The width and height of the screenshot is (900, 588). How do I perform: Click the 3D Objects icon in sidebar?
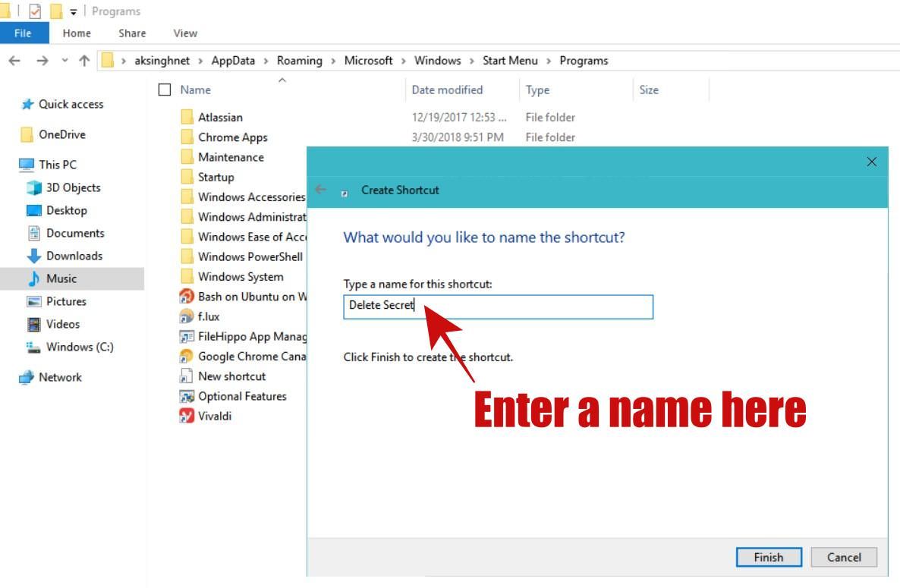[34, 187]
